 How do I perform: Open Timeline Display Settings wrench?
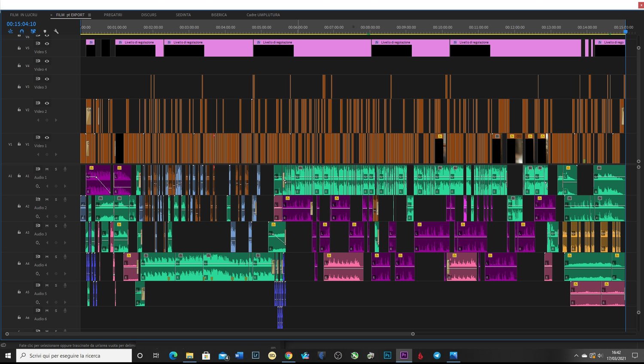pos(56,31)
